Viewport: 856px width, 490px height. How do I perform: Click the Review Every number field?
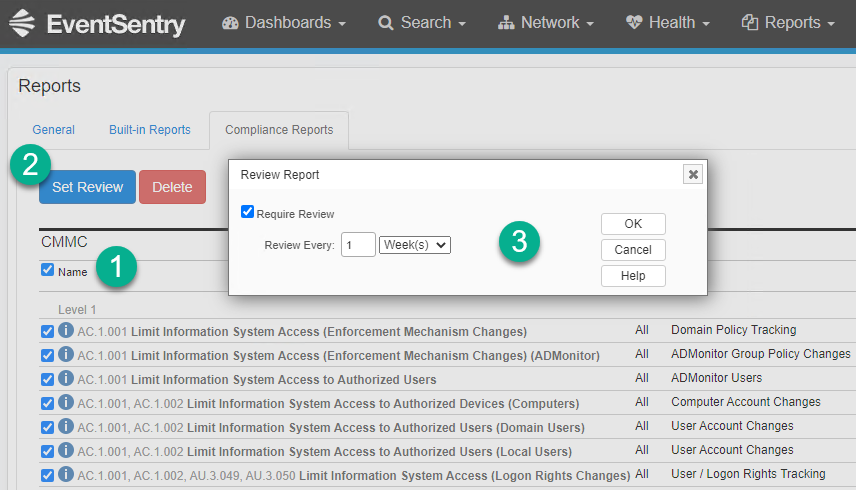pos(358,245)
